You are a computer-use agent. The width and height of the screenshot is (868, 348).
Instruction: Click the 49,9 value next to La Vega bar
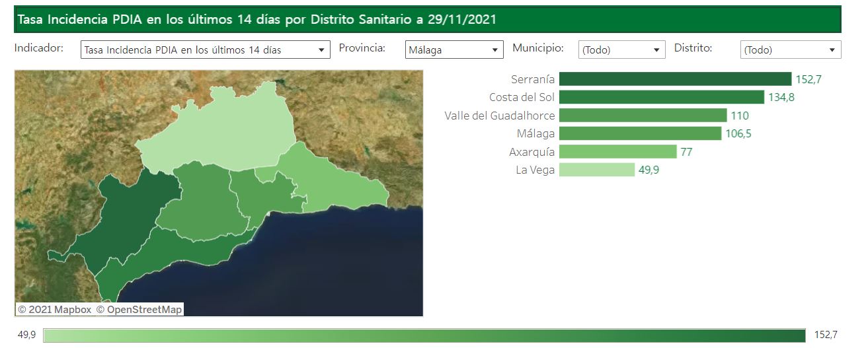(x=649, y=170)
